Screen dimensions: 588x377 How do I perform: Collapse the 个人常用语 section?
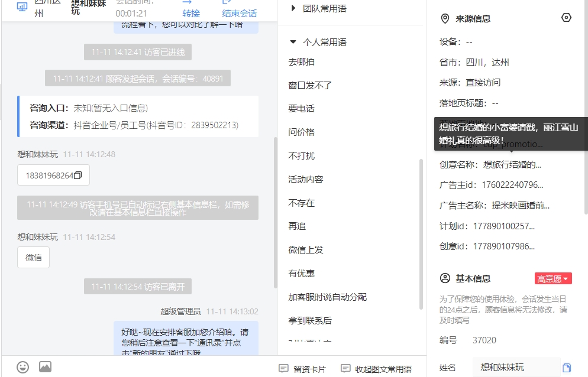[318, 42]
